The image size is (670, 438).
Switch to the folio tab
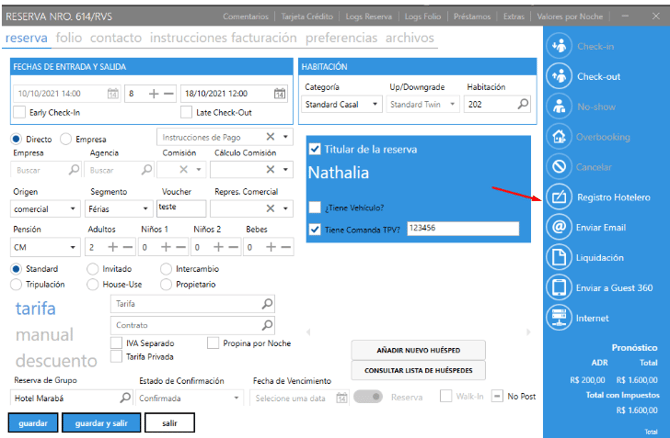69,38
